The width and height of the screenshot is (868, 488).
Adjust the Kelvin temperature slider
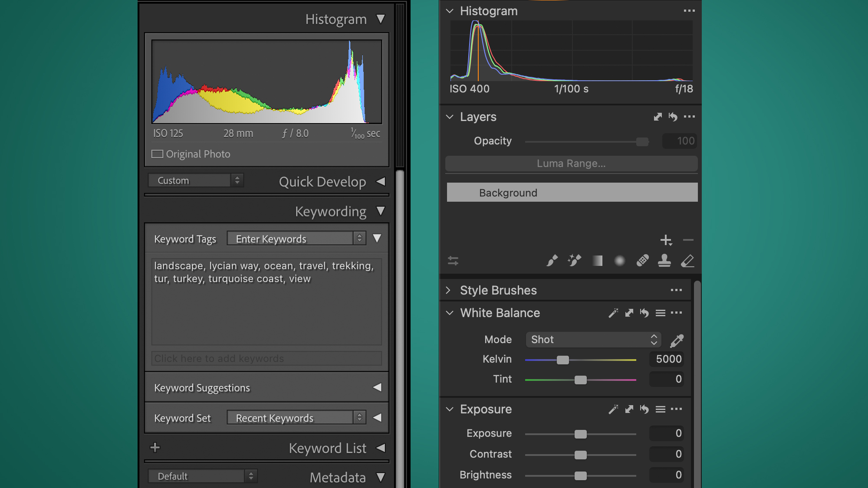pyautogui.click(x=563, y=360)
